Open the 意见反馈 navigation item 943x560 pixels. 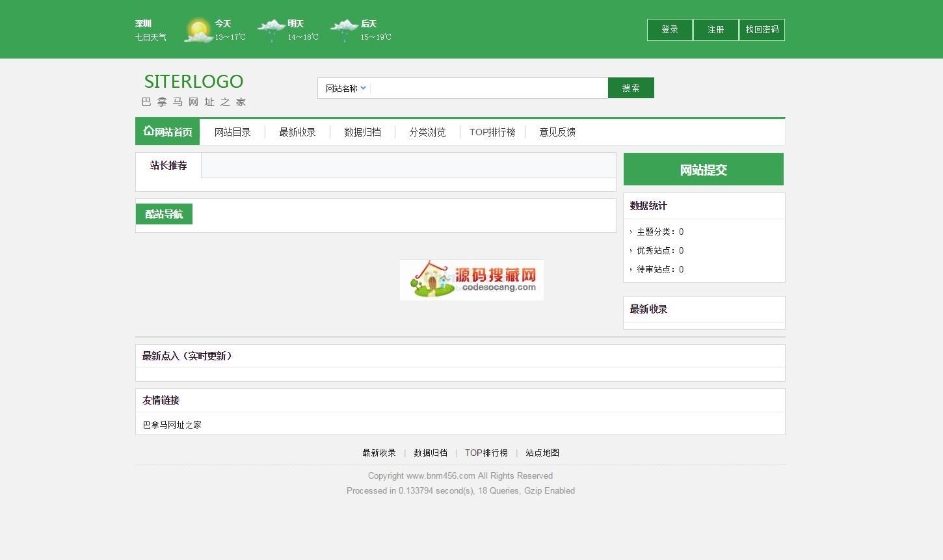point(557,132)
